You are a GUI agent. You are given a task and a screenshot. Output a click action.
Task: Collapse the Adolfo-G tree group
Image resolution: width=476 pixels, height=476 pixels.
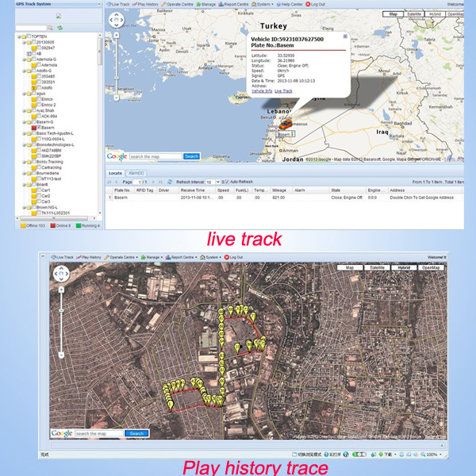click(24, 71)
